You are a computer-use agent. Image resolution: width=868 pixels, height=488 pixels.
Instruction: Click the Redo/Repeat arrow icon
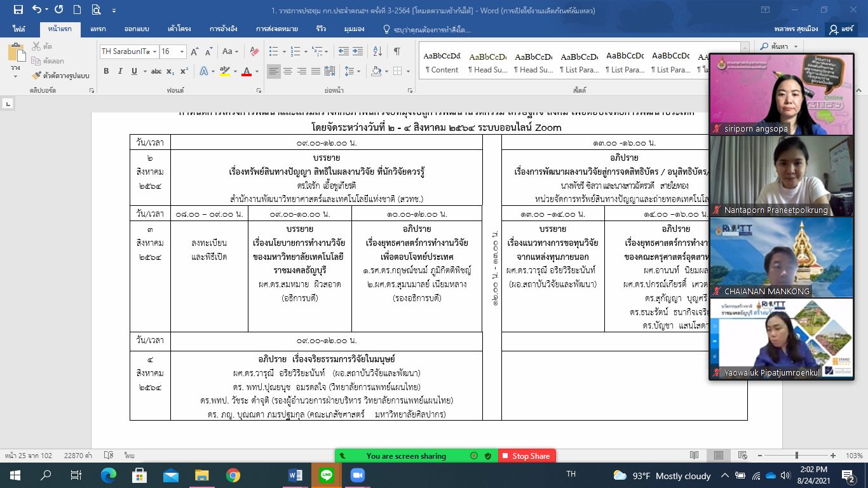(x=58, y=10)
